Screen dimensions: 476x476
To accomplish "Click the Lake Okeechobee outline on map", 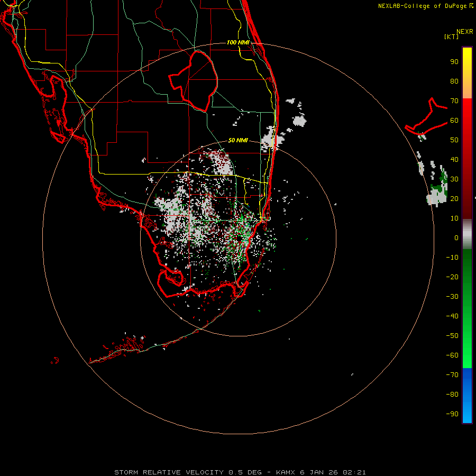I will (x=194, y=80).
